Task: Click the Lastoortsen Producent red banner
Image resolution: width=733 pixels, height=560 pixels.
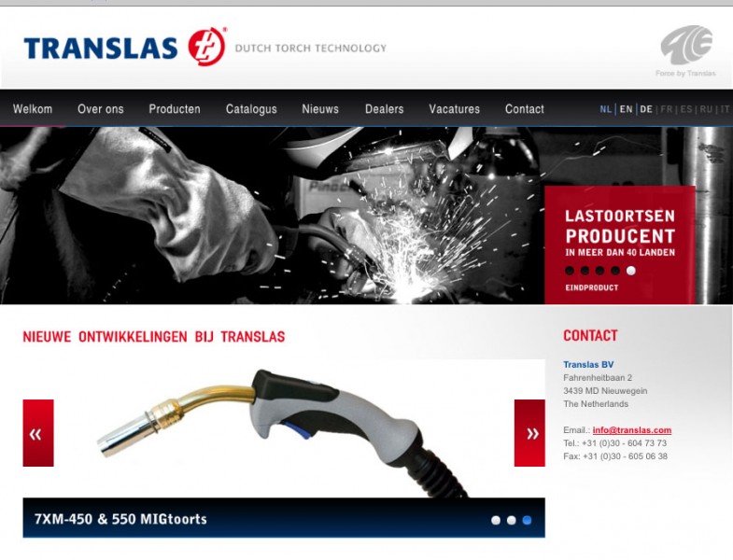Action: point(620,245)
